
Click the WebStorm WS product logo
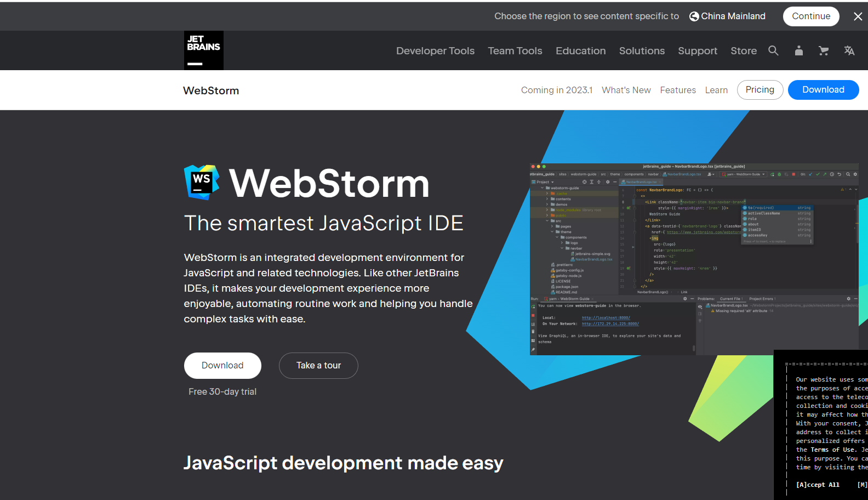[x=202, y=182]
